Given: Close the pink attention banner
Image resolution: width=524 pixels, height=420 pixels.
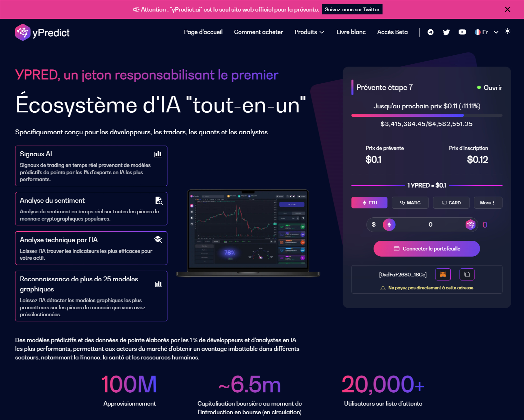Looking at the screenshot, I should point(507,10).
